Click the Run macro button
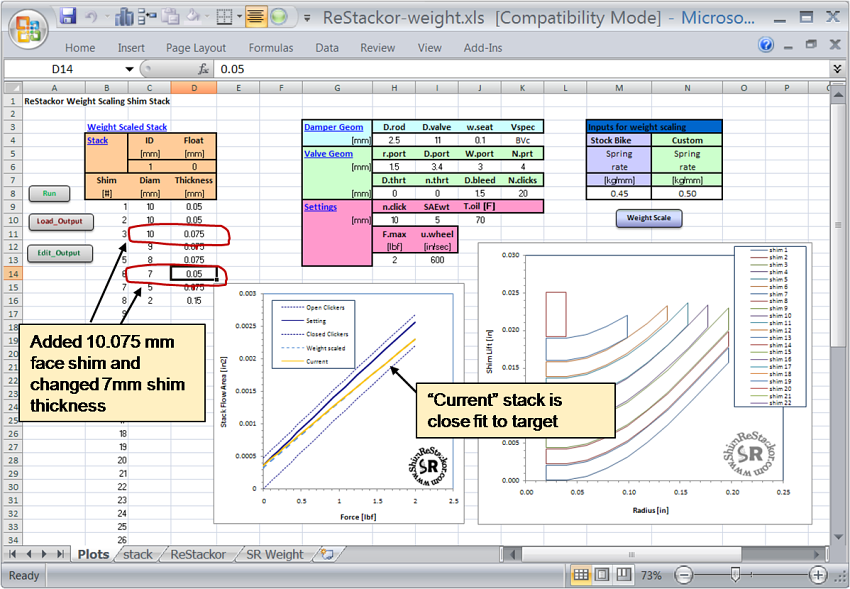Viewport: 850px width, 589px height. coord(49,193)
